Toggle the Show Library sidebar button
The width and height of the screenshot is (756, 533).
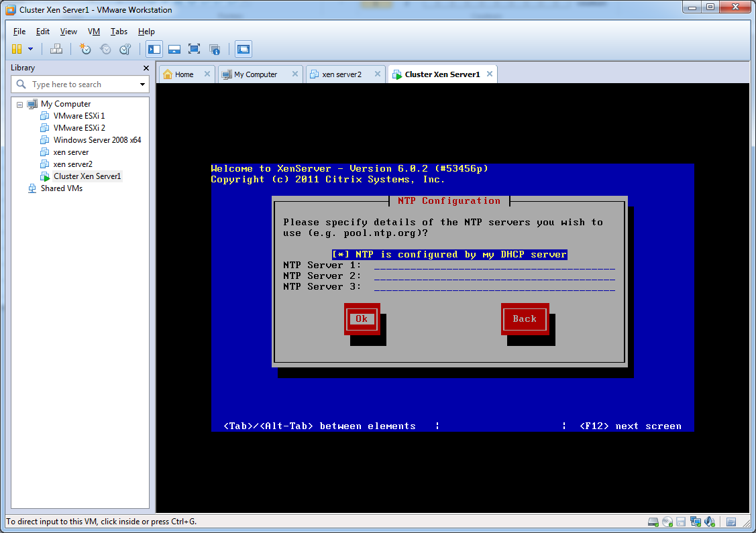pyautogui.click(x=154, y=49)
